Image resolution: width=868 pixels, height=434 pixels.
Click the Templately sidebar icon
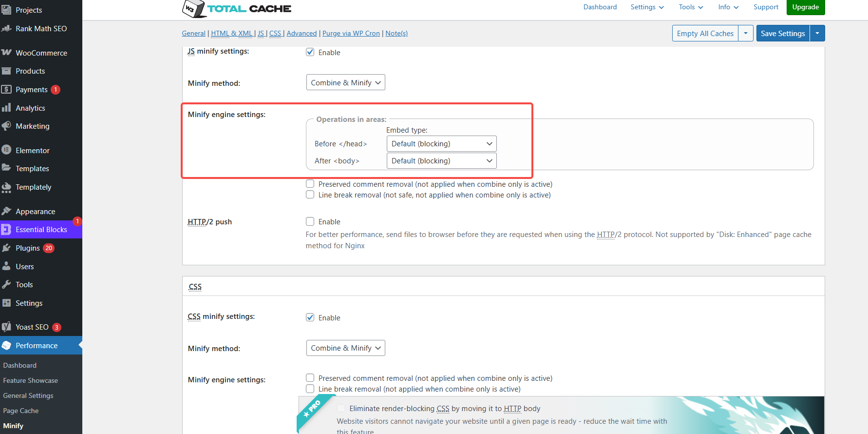point(6,187)
